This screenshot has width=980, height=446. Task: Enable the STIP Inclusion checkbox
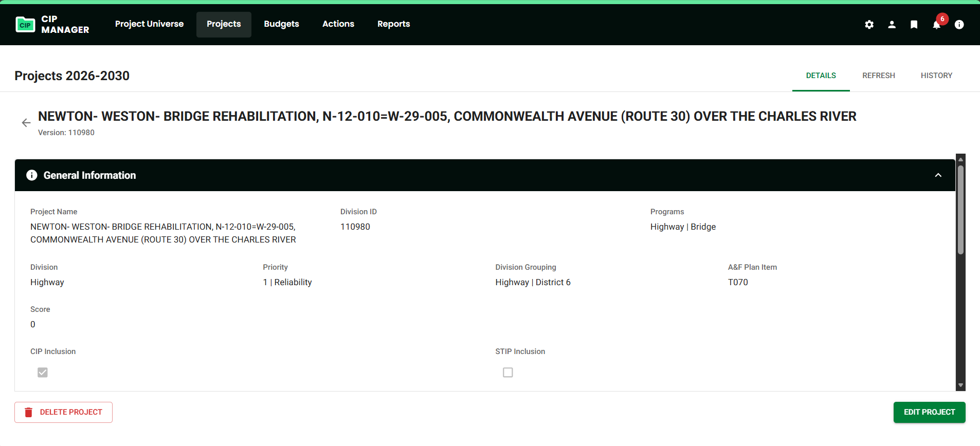tap(507, 373)
